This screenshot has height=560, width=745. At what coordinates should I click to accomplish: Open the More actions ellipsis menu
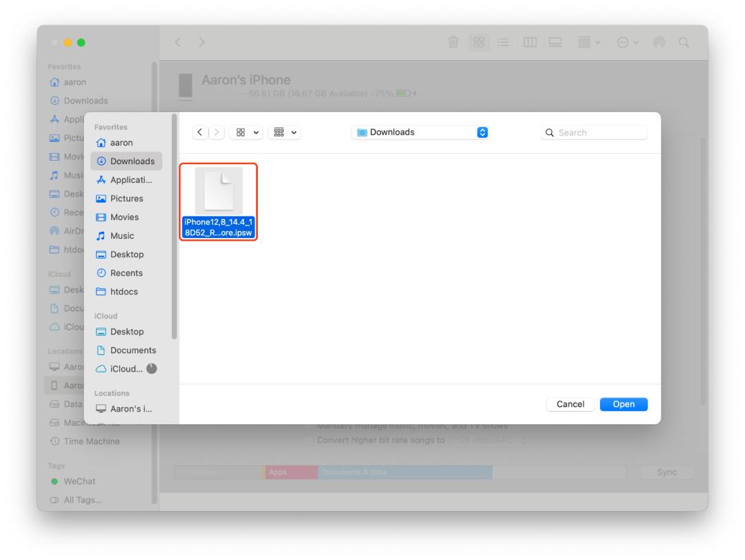click(624, 42)
